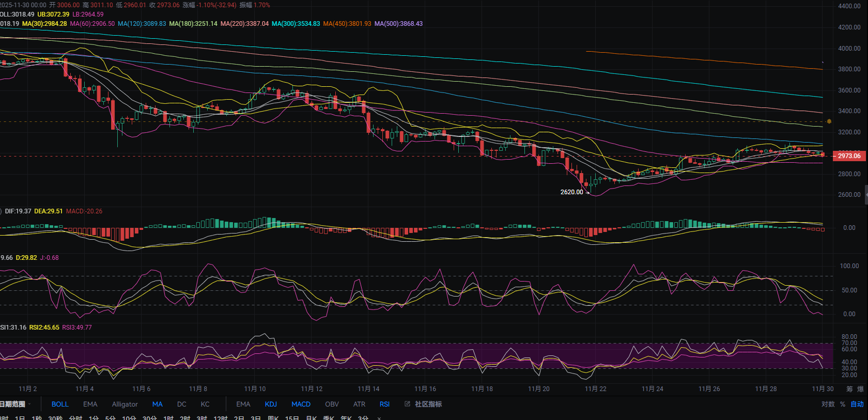
Task: Disable the KDJ sub-indicator
Action: point(271,404)
